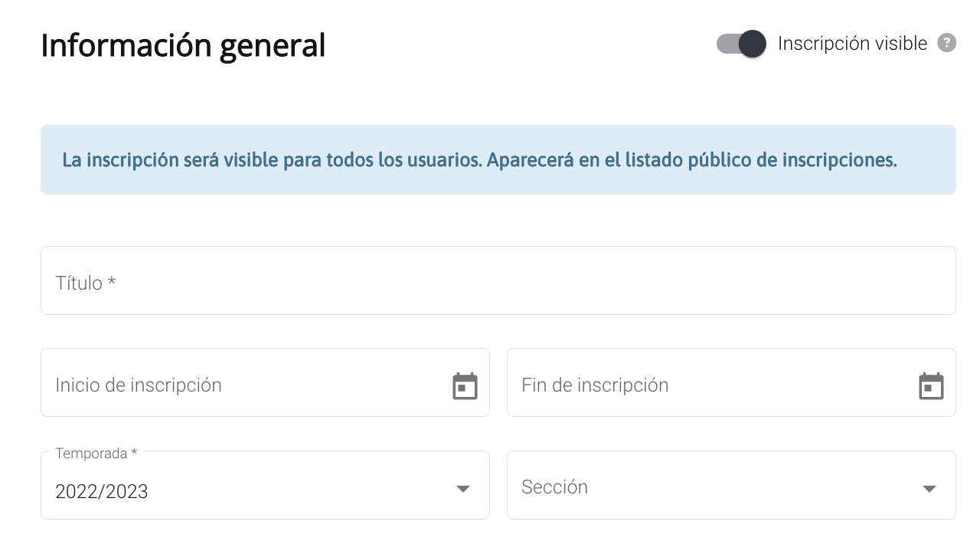Click the toggle switch knob
Viewport: 980px width, 541px height.
[753, 44]
